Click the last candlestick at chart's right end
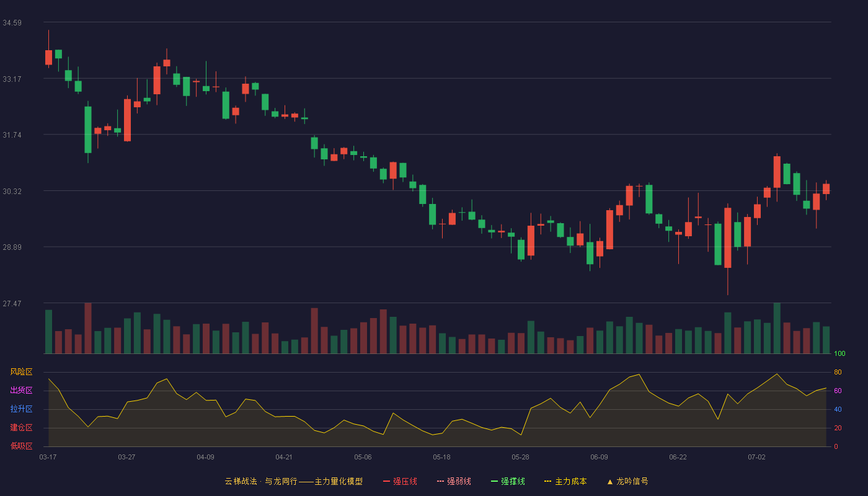868x496 pixels. (x=826, y=188)
